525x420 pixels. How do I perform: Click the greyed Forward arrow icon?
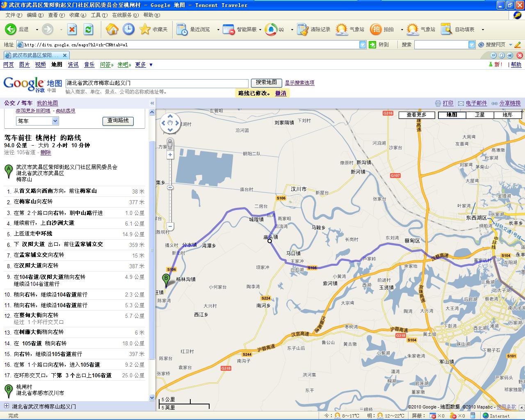[x=48, y=29]
